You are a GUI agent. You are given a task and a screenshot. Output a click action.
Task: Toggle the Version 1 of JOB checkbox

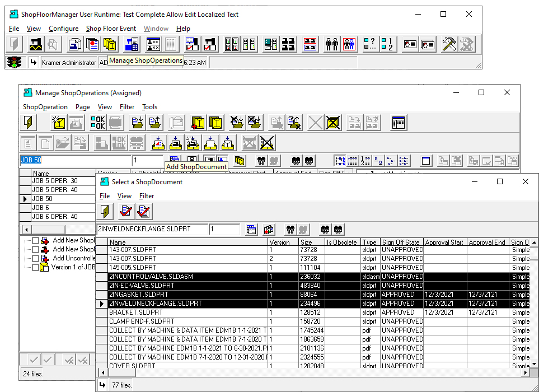click(35, 267)
